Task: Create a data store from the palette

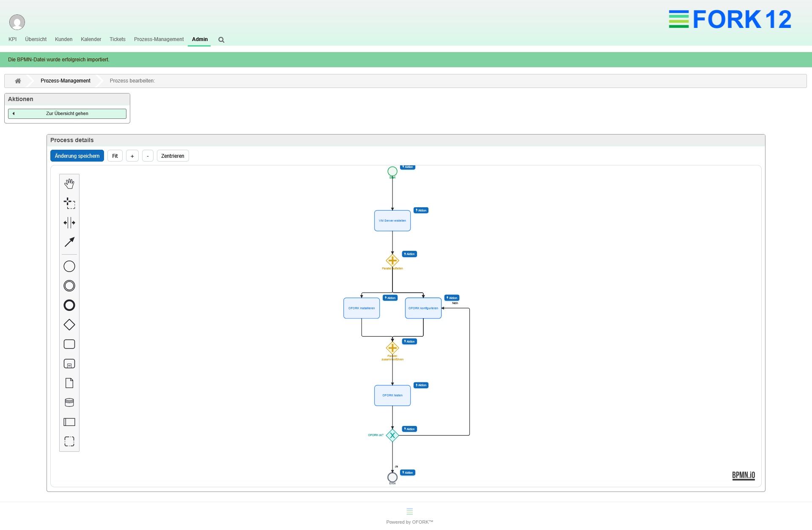Action: 69,402
